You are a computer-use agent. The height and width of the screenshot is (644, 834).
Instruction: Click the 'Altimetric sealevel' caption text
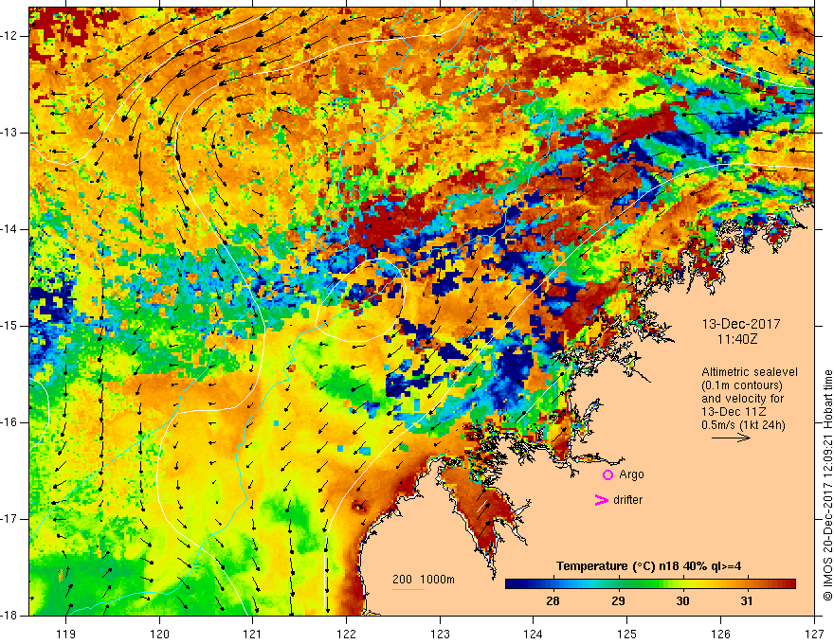coord(750,372)
